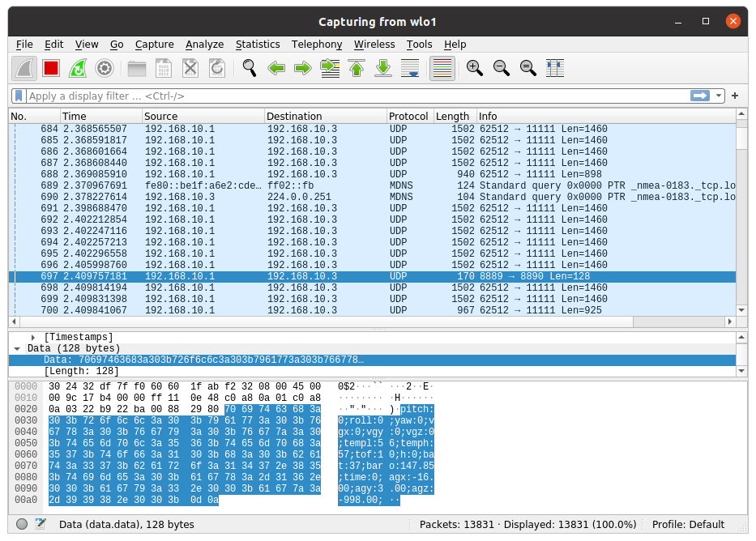Open the Statistics menu

tap(257, 45)
